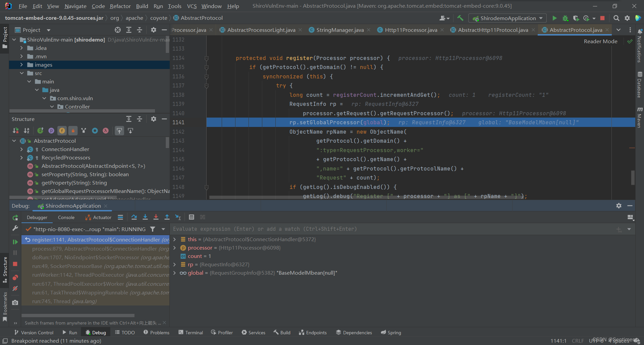644x345 pixels.
Task: Expand the 'global' variable node
Action: point(174,273)
